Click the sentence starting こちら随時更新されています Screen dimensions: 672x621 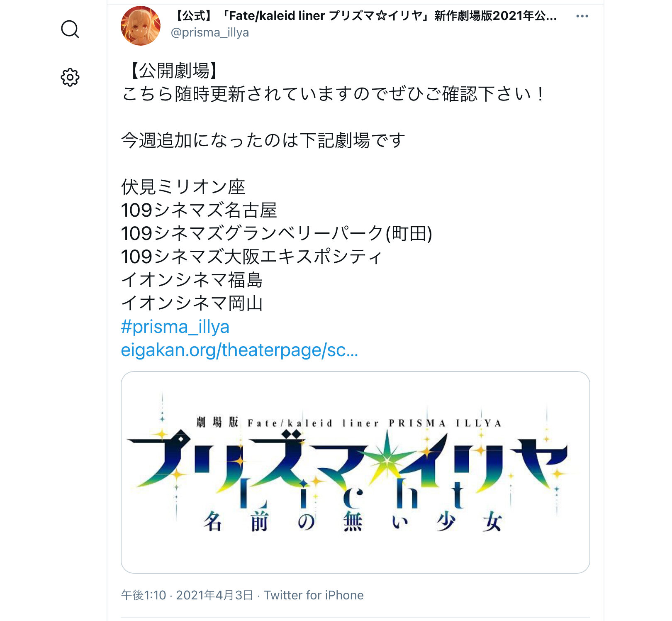tap(333, 94)
